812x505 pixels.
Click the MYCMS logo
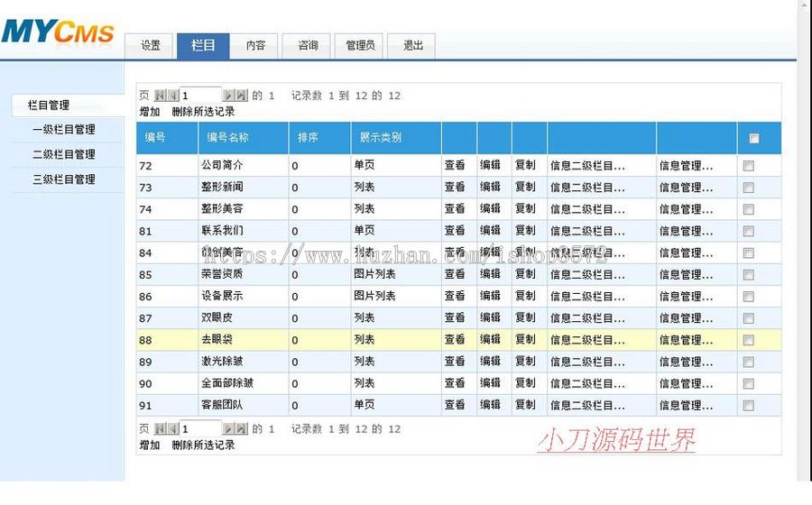58,31
